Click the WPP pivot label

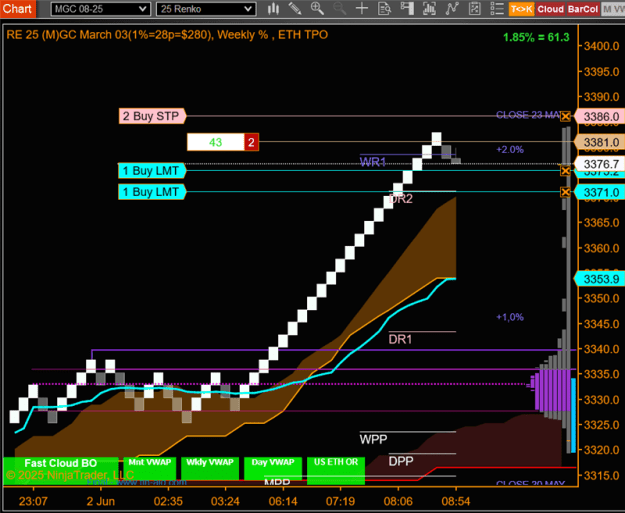point(373,439)
